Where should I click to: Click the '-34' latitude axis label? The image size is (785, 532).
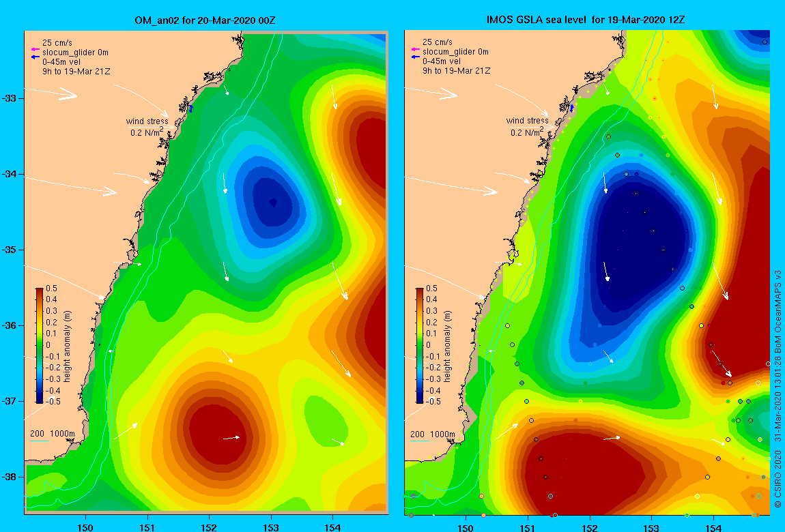click(10, 174)
